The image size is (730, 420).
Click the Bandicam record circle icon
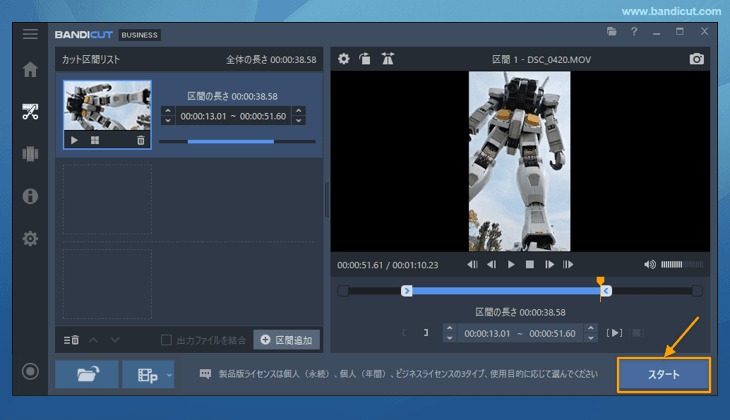[x=30, y=371]
